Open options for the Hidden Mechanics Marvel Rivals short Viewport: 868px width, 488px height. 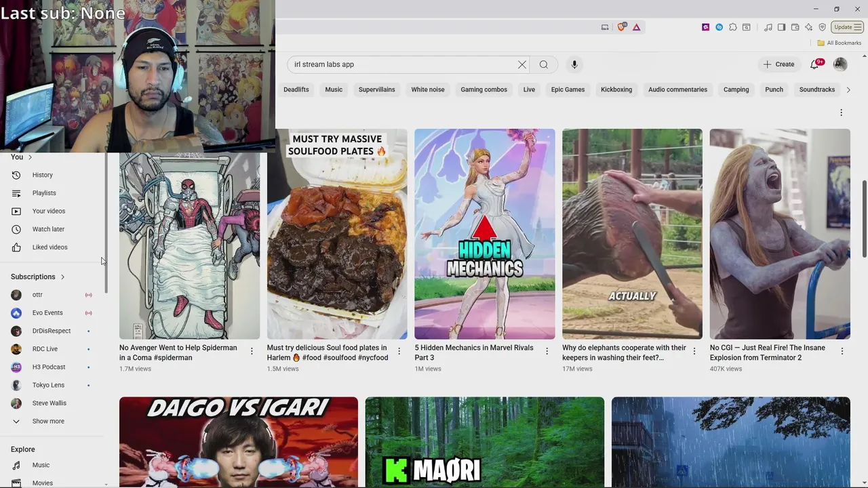click(x=547, y=351)
